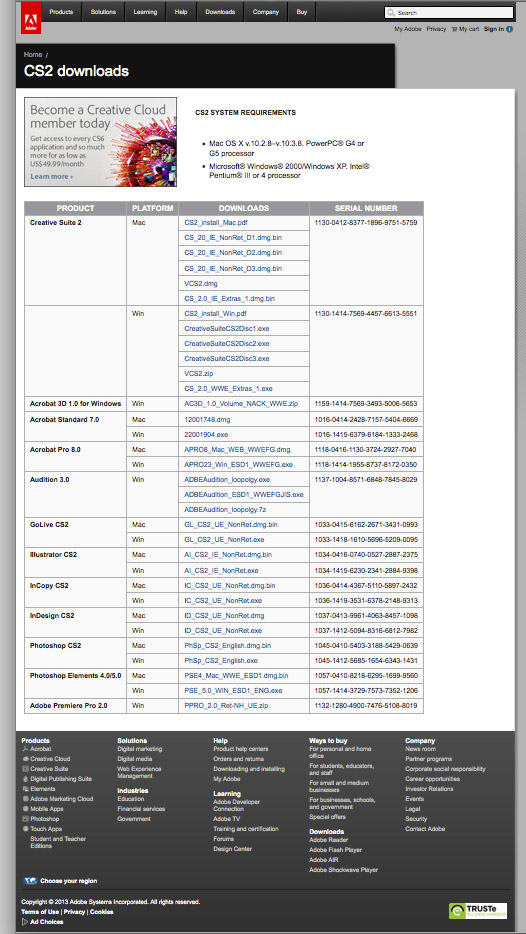526x934 pixels.
Task: Open Cookies footer link
Action: click(101, 912)
